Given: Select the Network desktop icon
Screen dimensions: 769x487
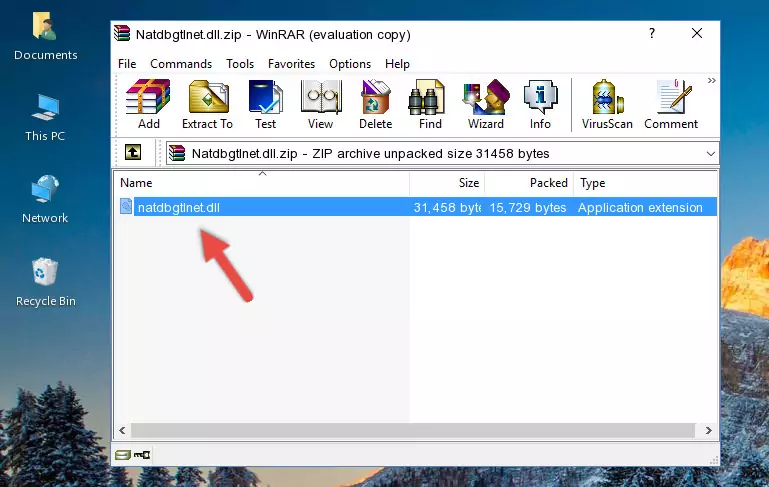Looking at the screenshot, I should pyautogui.click(x=45, y=199).
